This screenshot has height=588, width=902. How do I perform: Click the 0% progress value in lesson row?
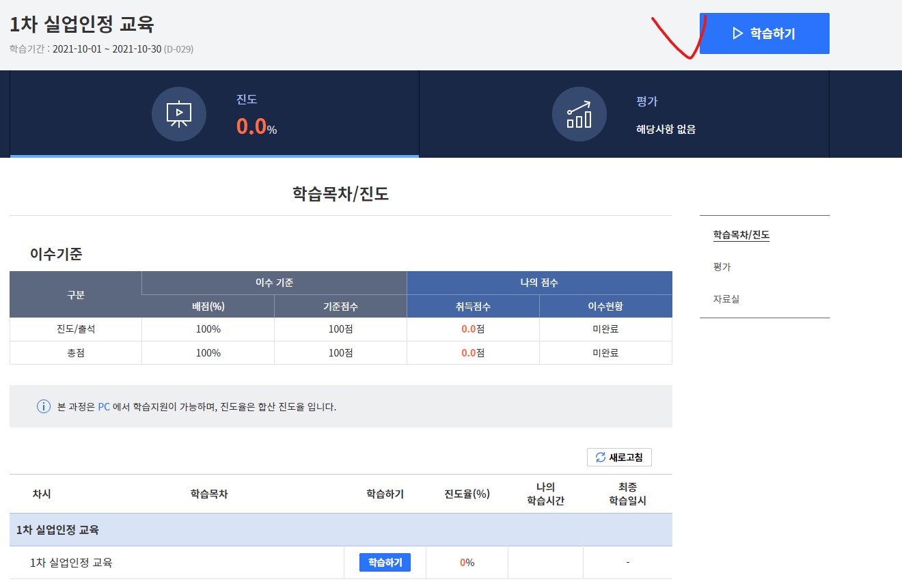(x=467, y=563)
